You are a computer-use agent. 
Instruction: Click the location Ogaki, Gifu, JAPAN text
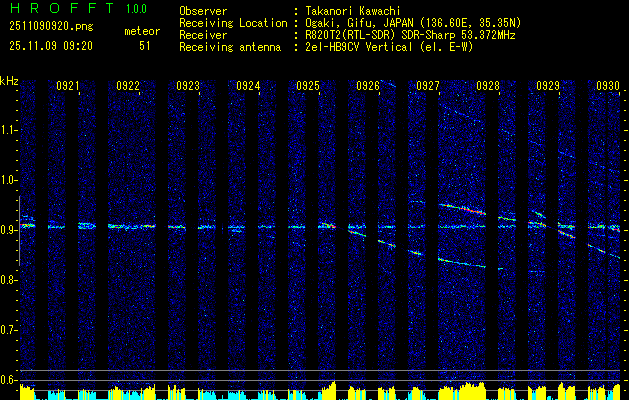coord(414,23)
